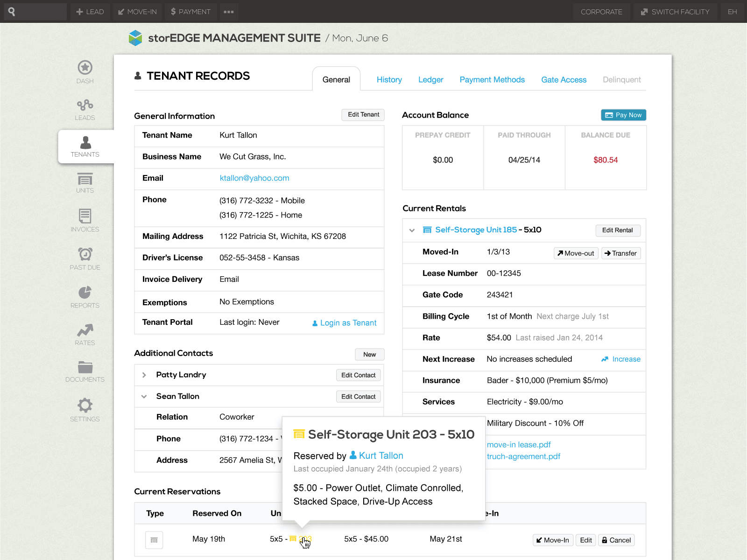Collapse the Sean Tallon contact details
747x560 pixels.
click(145, 396)
